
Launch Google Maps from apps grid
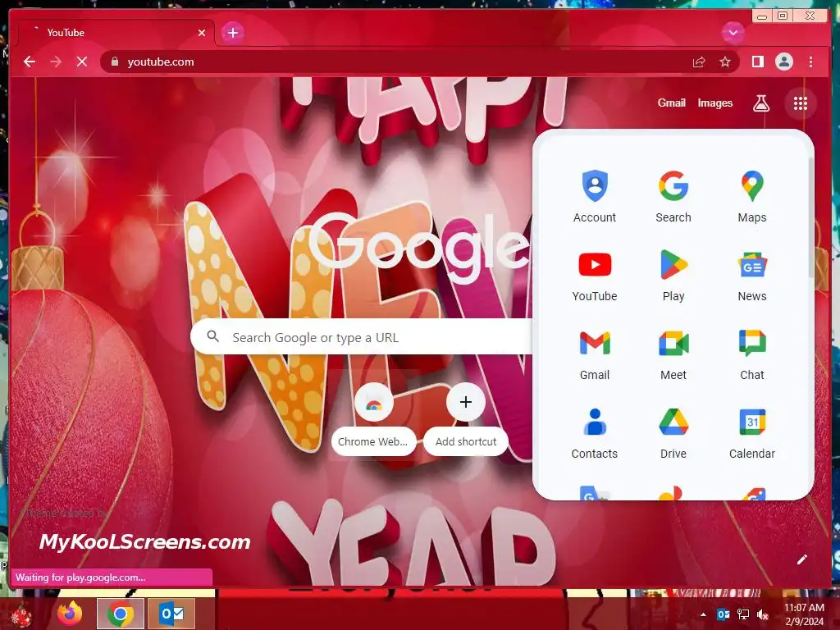click(x=752, y=197)
